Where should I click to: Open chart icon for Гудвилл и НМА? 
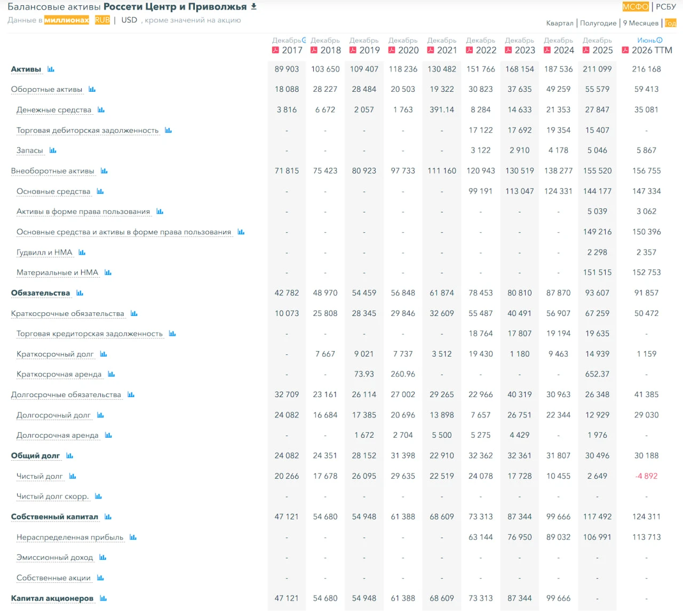82,252
